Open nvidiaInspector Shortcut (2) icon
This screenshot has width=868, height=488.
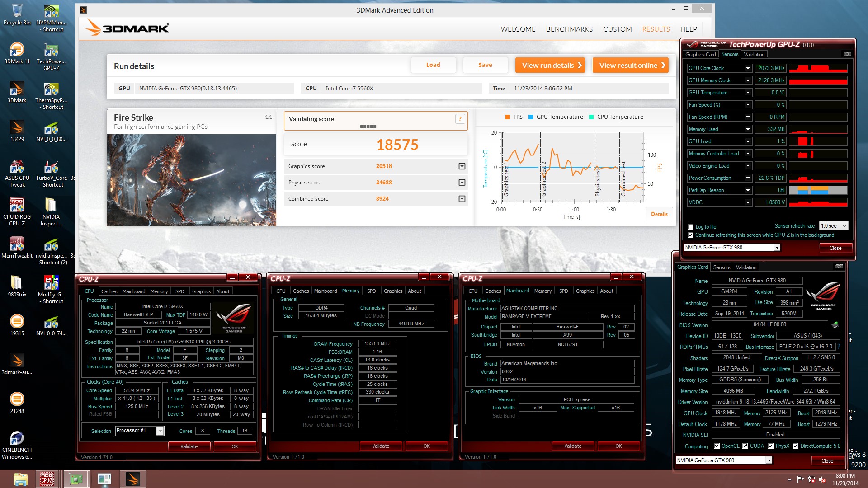[51, 251]
